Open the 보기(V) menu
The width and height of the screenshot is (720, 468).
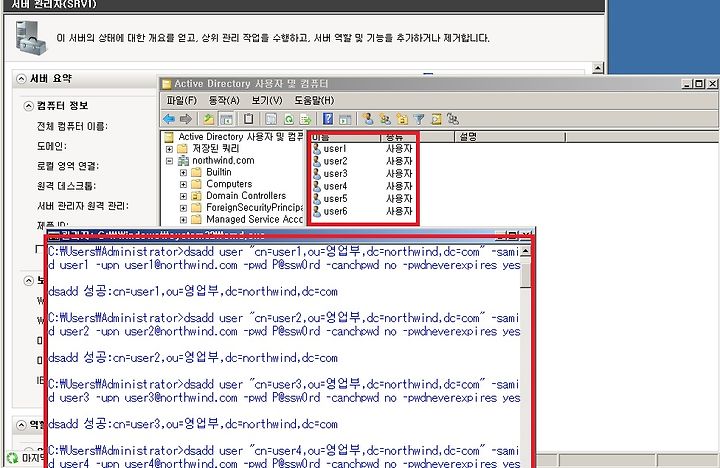267,100
